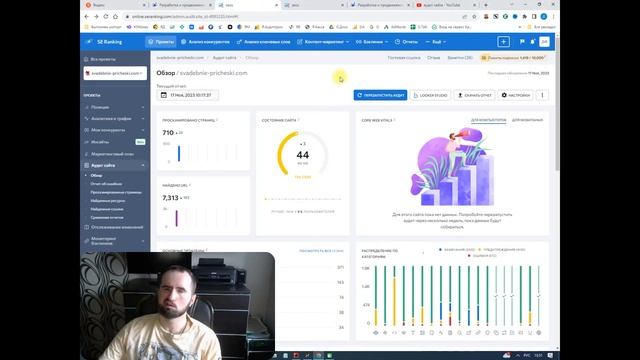Click the Скачать отчет button

point(474,95)
